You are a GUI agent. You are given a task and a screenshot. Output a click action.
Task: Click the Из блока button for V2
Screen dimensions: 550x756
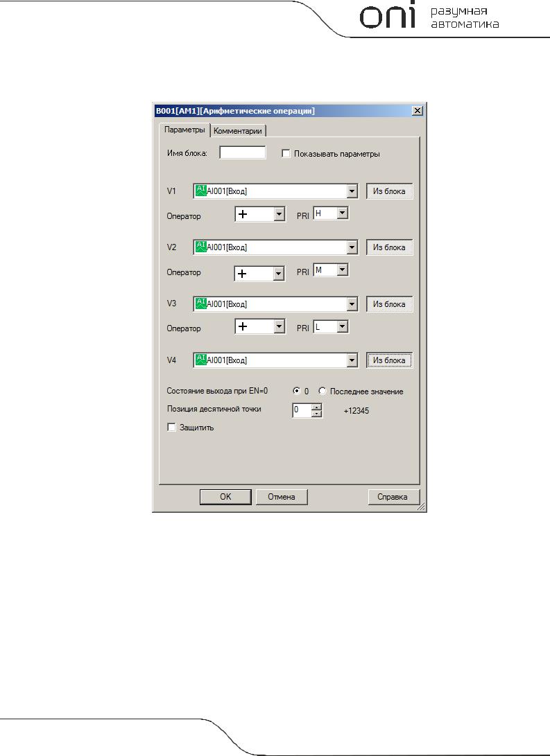389,247
